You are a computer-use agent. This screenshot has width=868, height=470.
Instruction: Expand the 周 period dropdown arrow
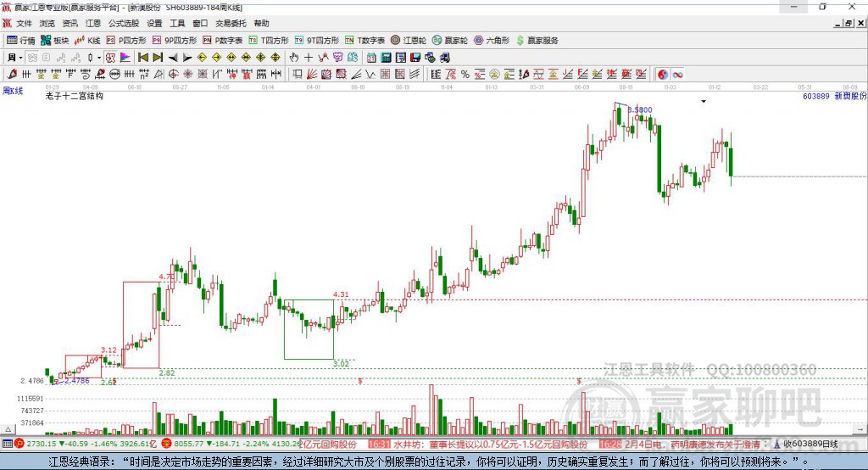click(x=20, y=57)
